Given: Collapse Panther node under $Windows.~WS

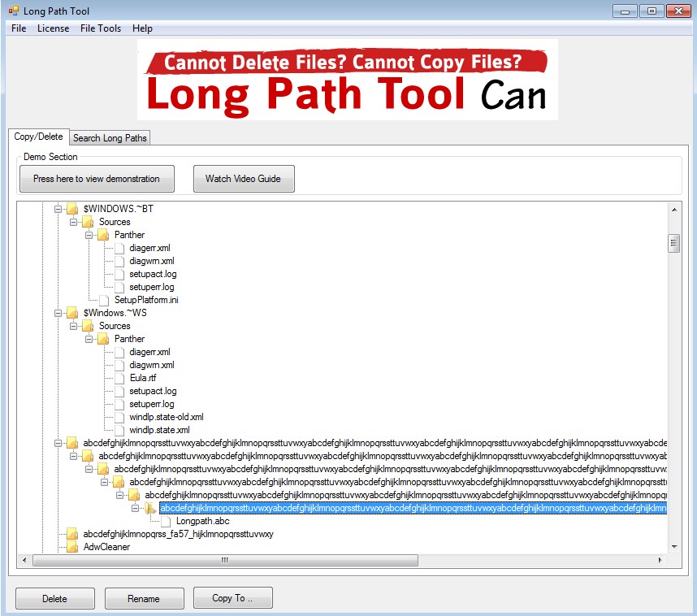Looking at the screenshot, I should [x=89, y=339].
